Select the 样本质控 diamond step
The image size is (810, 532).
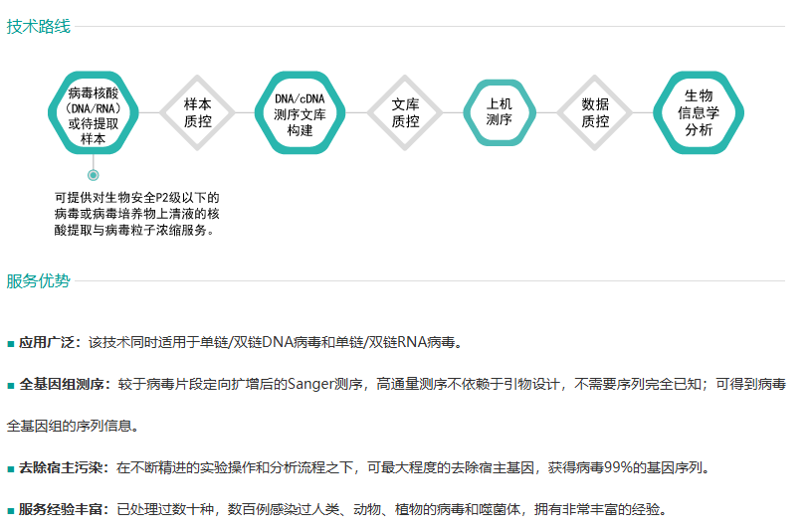197,113
